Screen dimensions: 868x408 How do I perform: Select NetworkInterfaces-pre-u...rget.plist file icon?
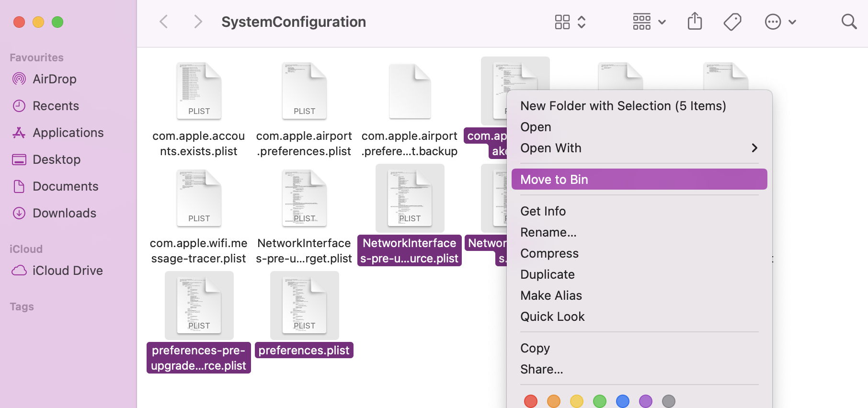(304, 198)
